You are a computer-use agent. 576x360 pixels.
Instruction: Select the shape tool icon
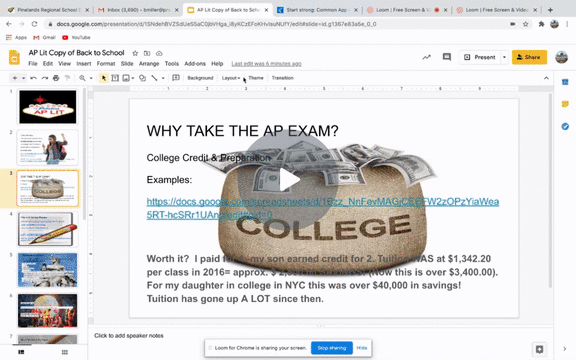pos(142,78)
